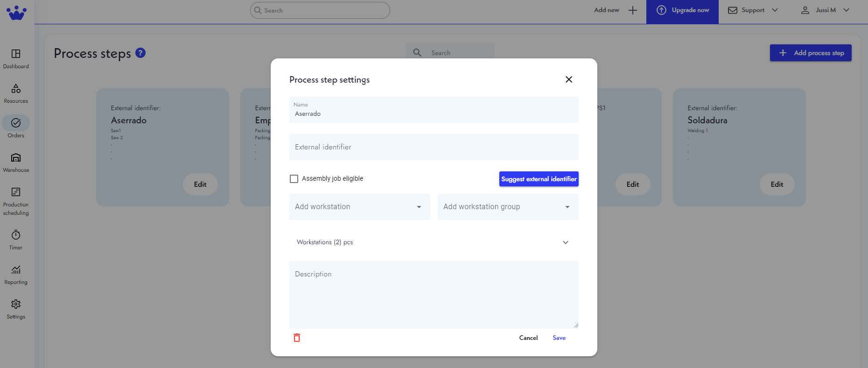Screen dimensions: 868x368
Task: Cancel the process step dialog
Action: (x=528, y=338)
